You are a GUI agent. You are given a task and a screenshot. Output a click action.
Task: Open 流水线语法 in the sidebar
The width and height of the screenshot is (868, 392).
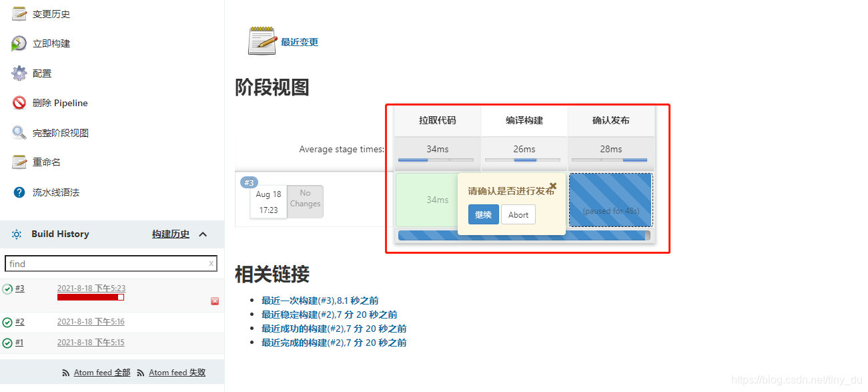pyautogui.click(x=56, y=192)
